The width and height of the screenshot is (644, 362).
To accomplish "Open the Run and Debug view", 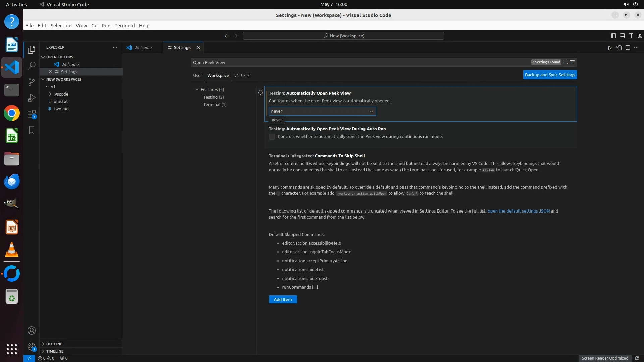I will tap(32, 98).
